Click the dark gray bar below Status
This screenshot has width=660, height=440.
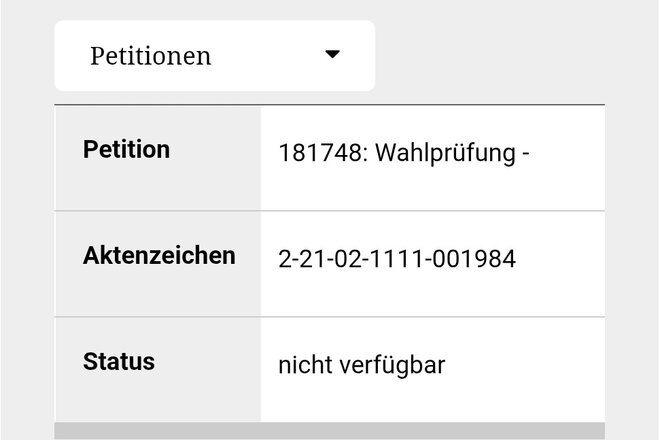pyautogui.click(x=330, y=431)
